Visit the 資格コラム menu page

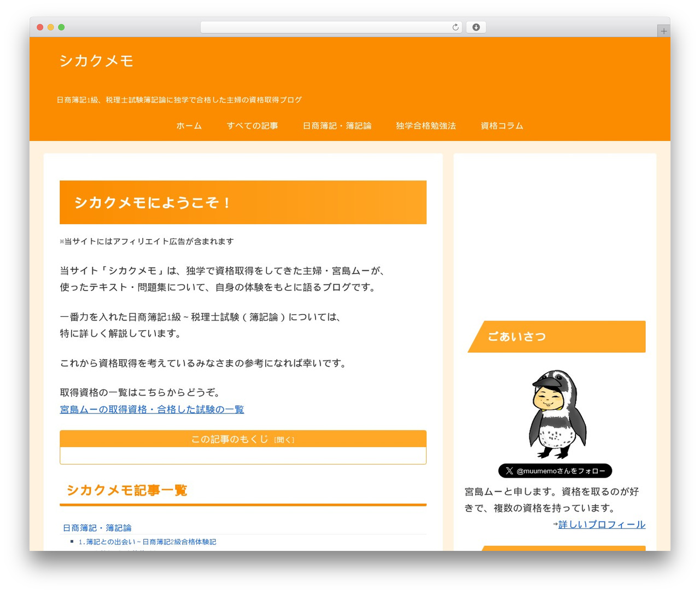(x=502, y=126)
